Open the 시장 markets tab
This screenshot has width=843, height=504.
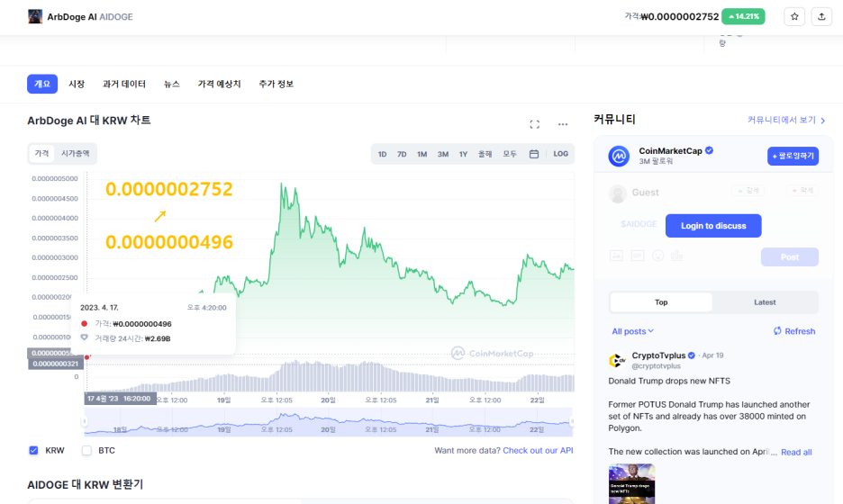77,84
